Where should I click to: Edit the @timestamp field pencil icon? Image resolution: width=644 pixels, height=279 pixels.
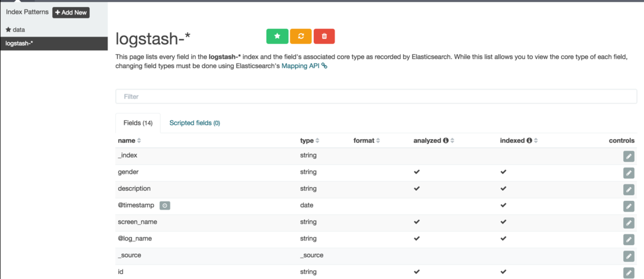click(x=628, y=206)
